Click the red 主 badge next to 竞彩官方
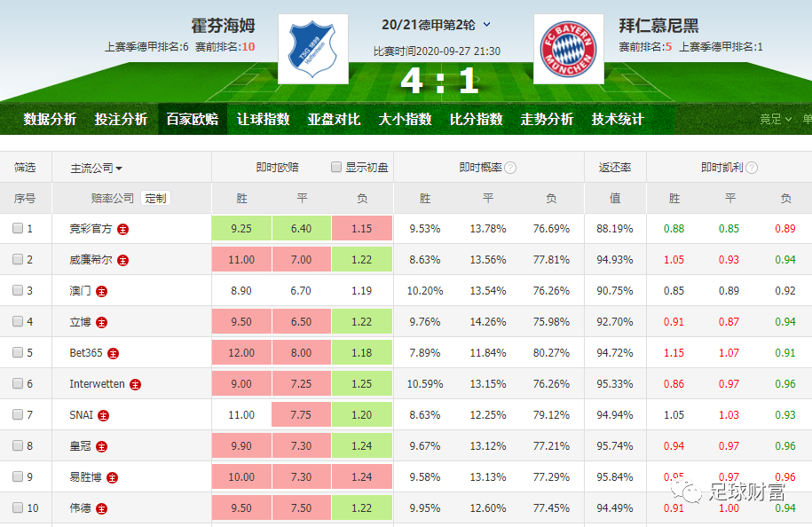Screen dimensions: 812x527 (123, 229)
